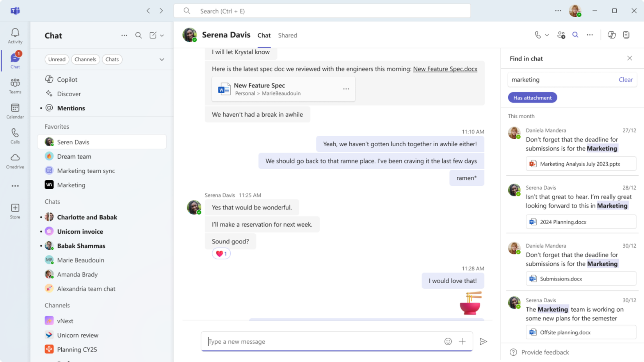Open the Teams section in the sidebar
This screenshot has height=362, width=644.
15,86
